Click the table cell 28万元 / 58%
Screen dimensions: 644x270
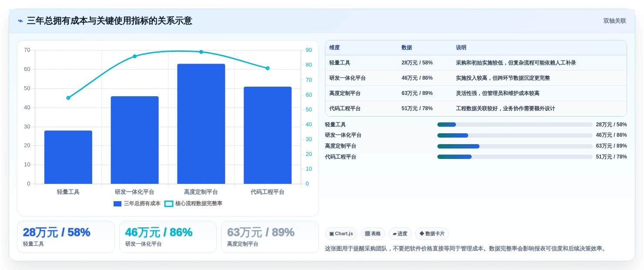(x=417, y=63)
